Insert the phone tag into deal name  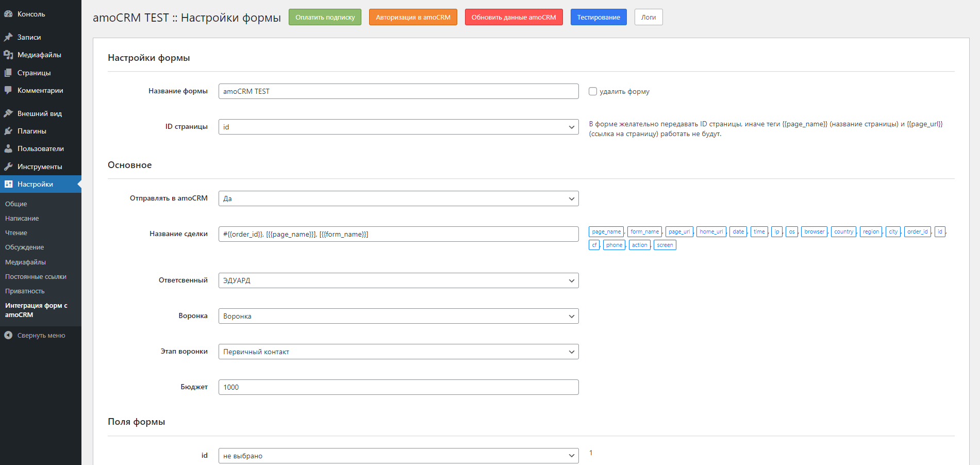click(614, 244)
